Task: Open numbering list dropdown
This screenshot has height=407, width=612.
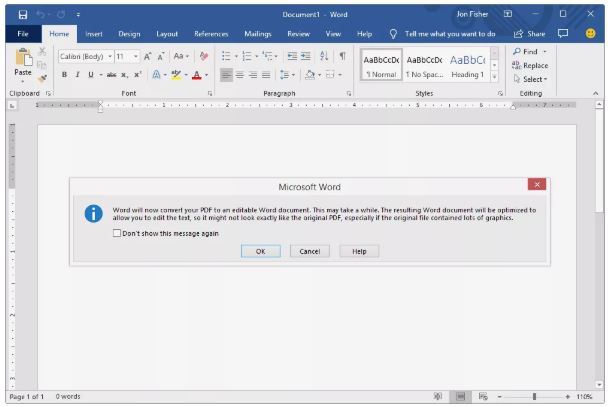Action: tap(257, 57)
